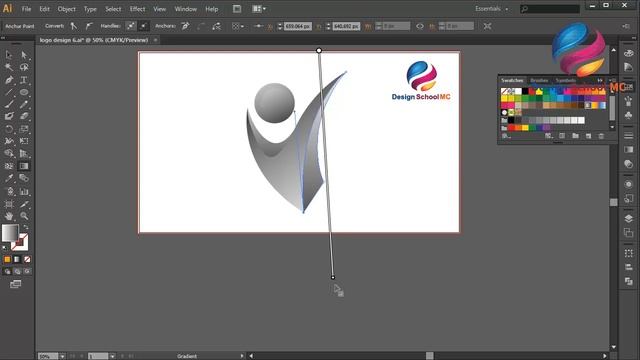Image resolution: width=640 pixels, height=360 pixels.
Task: Show handles for multiple selected anchor points
Action: point(131,26)
